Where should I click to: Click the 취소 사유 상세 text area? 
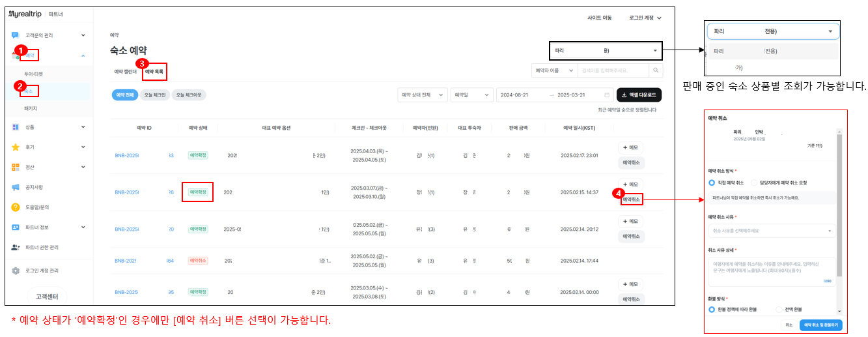[x=771, y=269]
